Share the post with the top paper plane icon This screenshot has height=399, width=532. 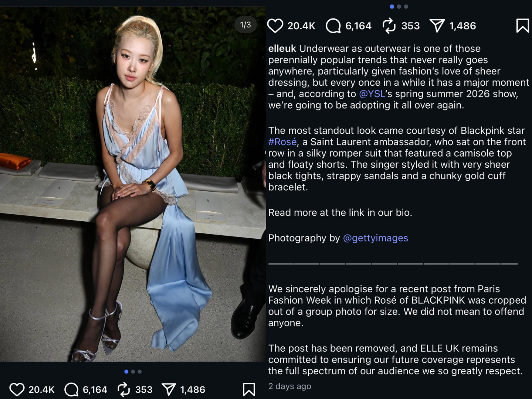[437, 26]
